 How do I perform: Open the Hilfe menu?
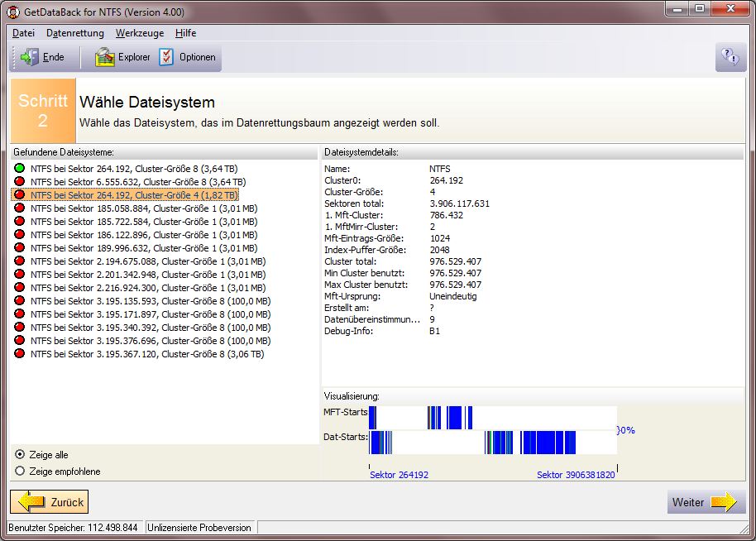pyautogui.click(x=185, y=33)
